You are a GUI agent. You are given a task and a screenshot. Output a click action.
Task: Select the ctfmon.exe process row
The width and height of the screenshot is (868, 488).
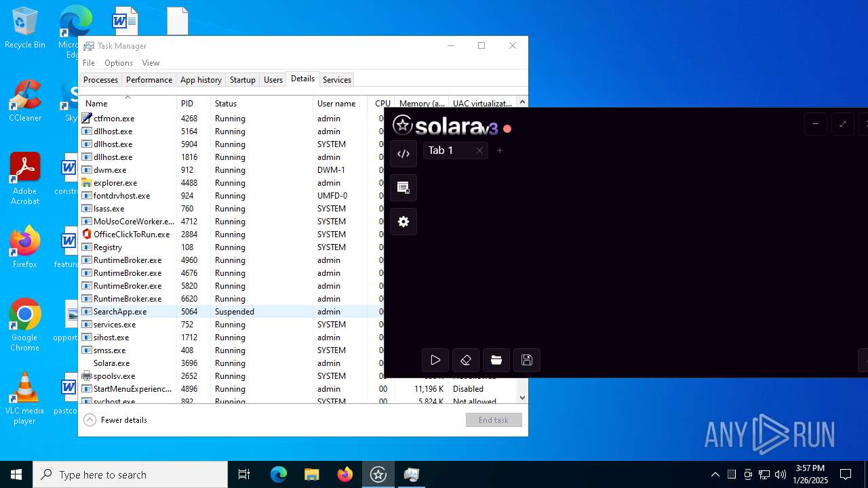[232, 119]
